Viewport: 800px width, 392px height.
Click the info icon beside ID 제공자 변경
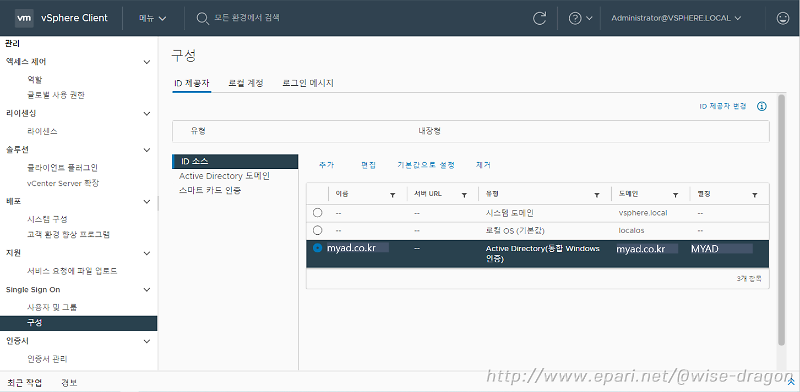coord(762,106)
